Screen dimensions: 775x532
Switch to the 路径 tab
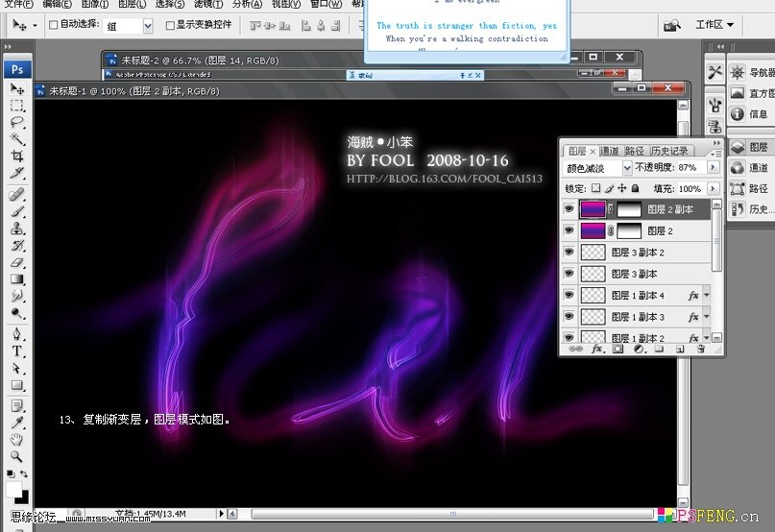pos(634,151)
